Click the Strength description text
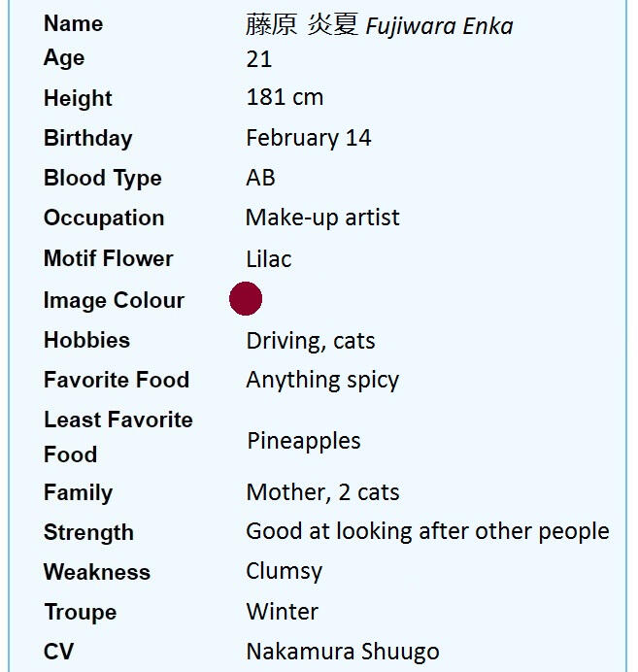 [x=427, y=532]
